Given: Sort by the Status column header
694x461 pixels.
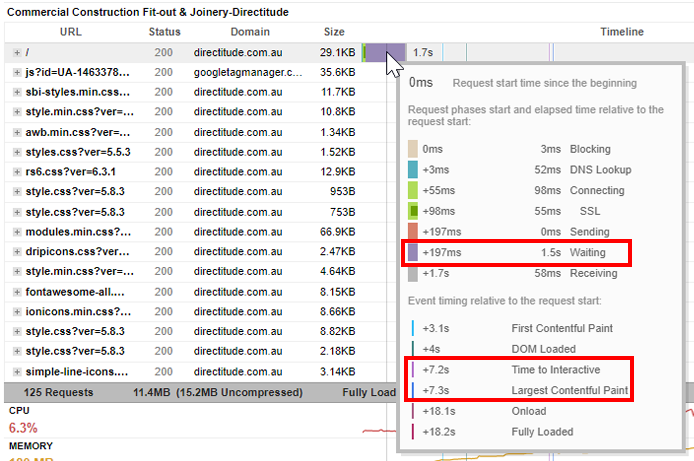Looking at the screenshot, I should tap(165, 32).
